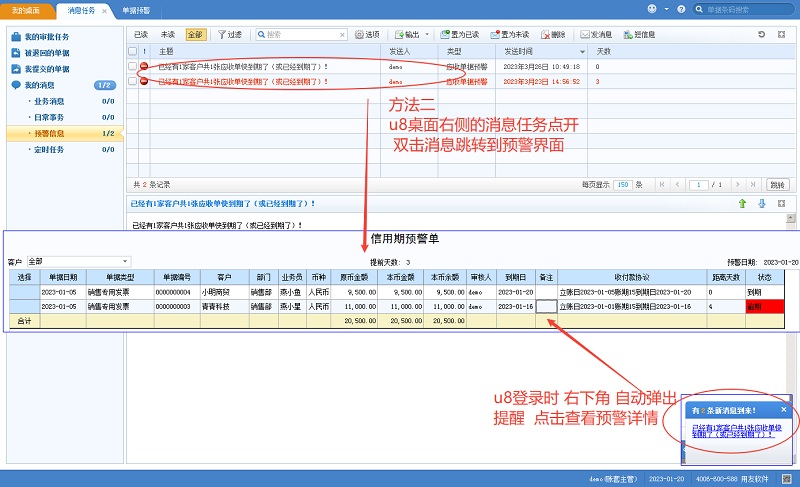Click 发消息 send message icon
Viewport: 800px width, 487px height.
coord(585,35)
